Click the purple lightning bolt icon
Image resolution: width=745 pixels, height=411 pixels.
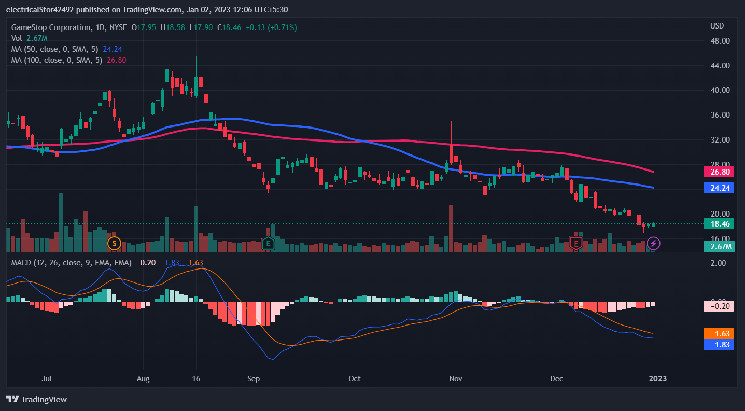point(654,244)
